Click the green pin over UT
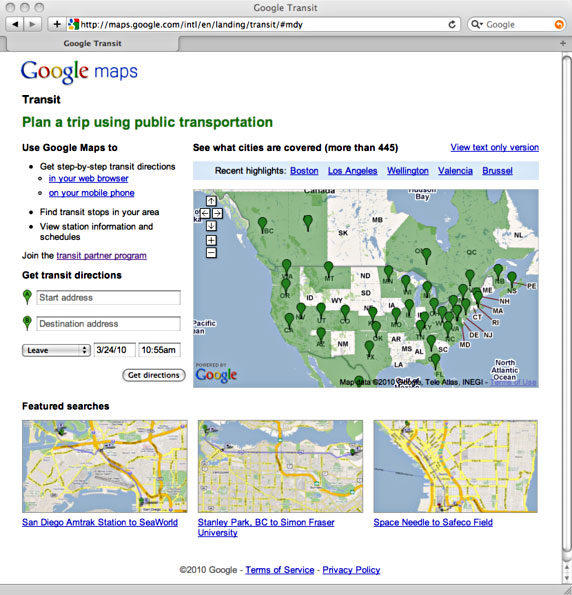This screenshot has height=595, width=572. (x=321, y=310)
